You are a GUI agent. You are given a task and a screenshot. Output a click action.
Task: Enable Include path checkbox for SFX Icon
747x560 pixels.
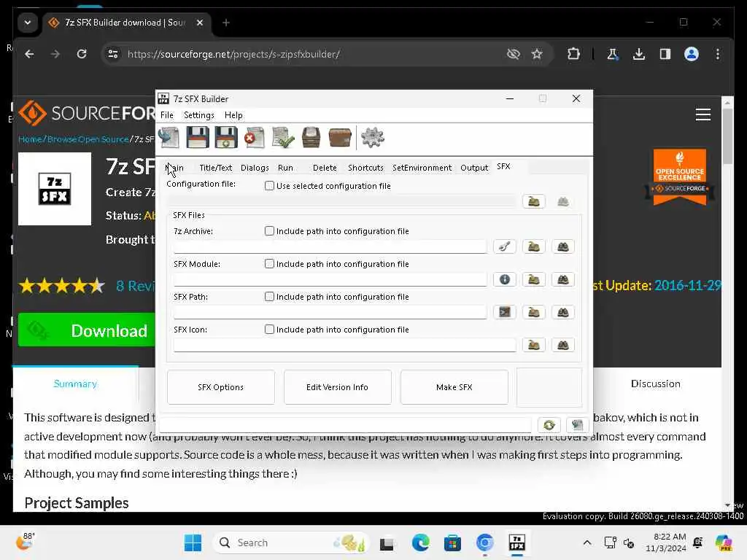[x=269, y=330]
